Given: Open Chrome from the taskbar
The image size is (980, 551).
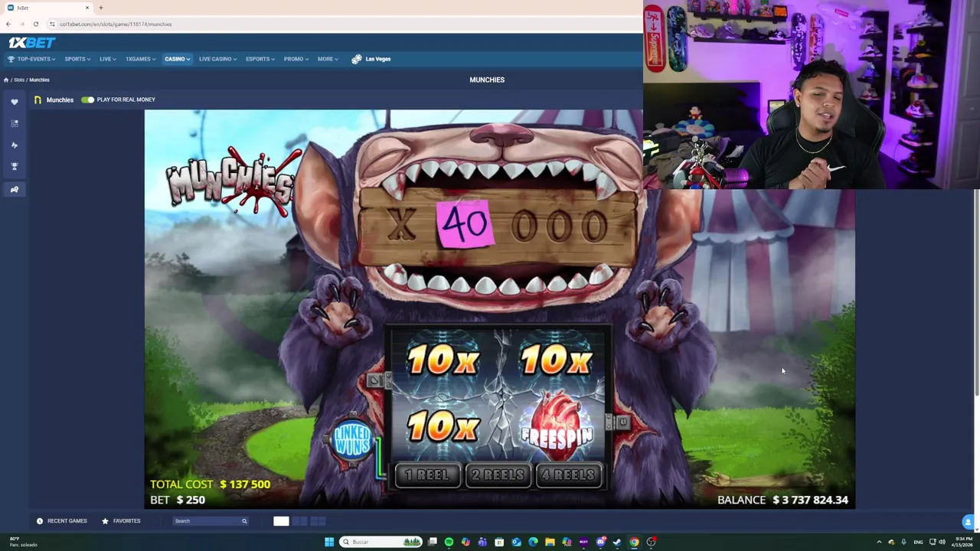Looking at the screenshot, I should [634, 542].
